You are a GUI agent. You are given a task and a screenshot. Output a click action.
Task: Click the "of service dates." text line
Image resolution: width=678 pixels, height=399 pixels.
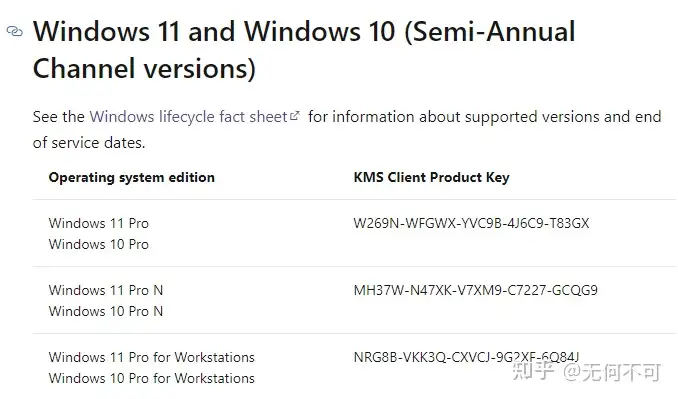click(x=89, y=143)
